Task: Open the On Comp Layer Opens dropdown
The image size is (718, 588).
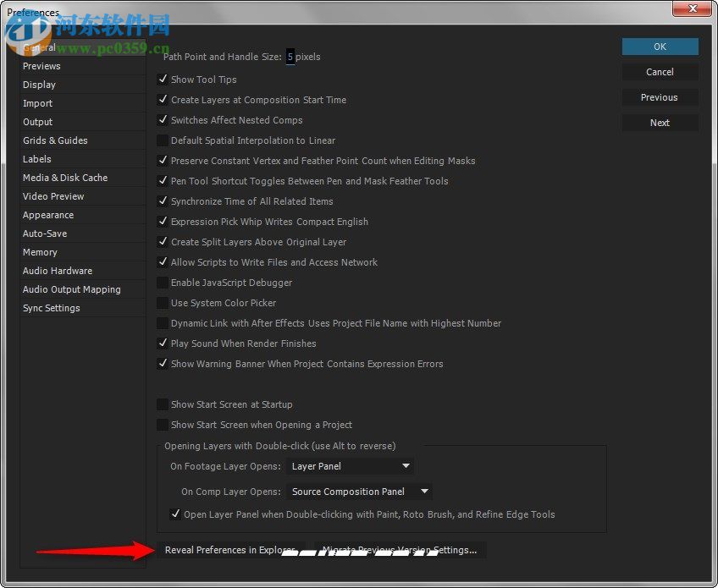Action: click(x=360, y=492)
